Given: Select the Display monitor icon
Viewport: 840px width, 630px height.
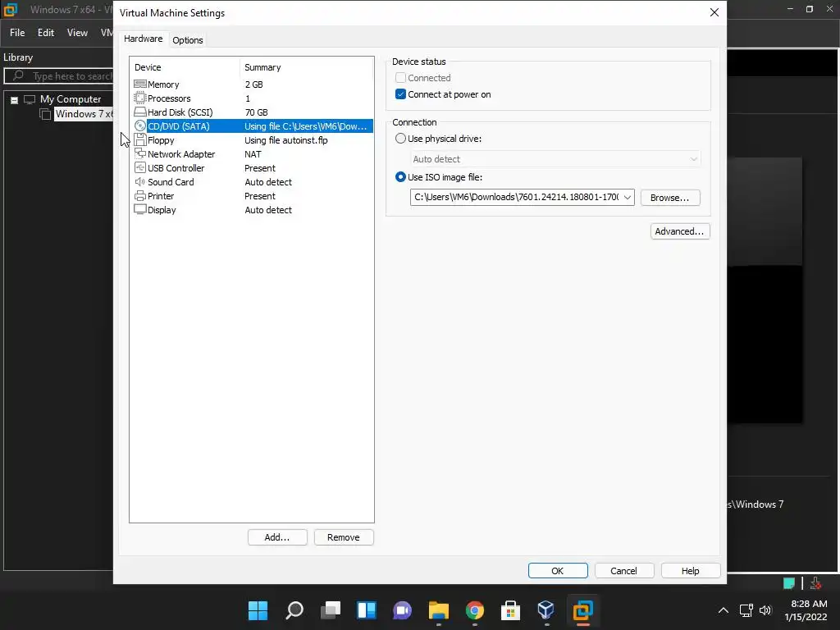Looking at the screenshot, I should (x=139, y=209).
